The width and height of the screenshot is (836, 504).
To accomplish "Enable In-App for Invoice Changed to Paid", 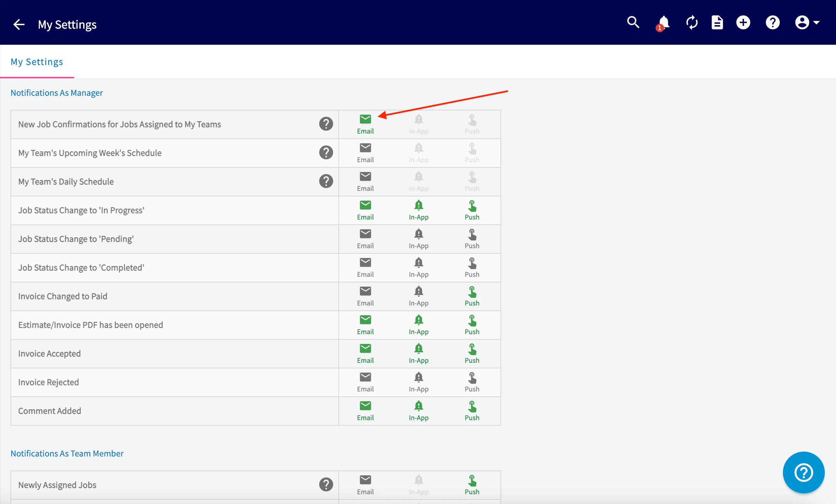I will click(x=419, y=296).
